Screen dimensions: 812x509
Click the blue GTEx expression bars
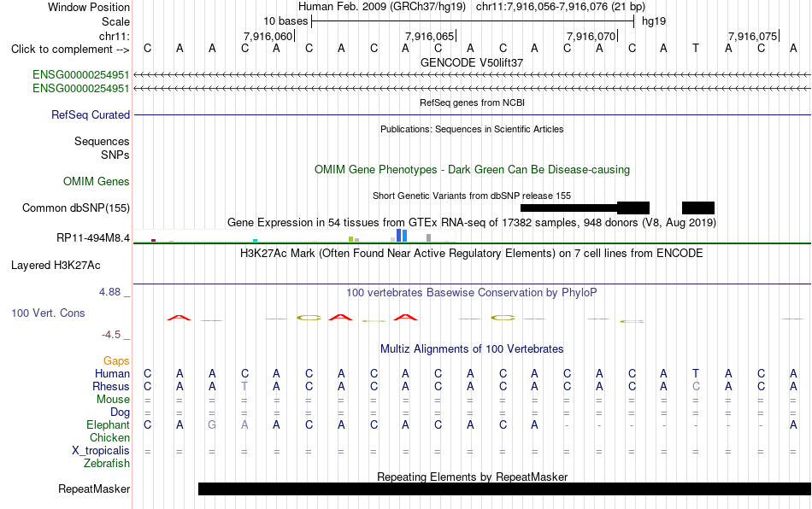pos(402,236)
